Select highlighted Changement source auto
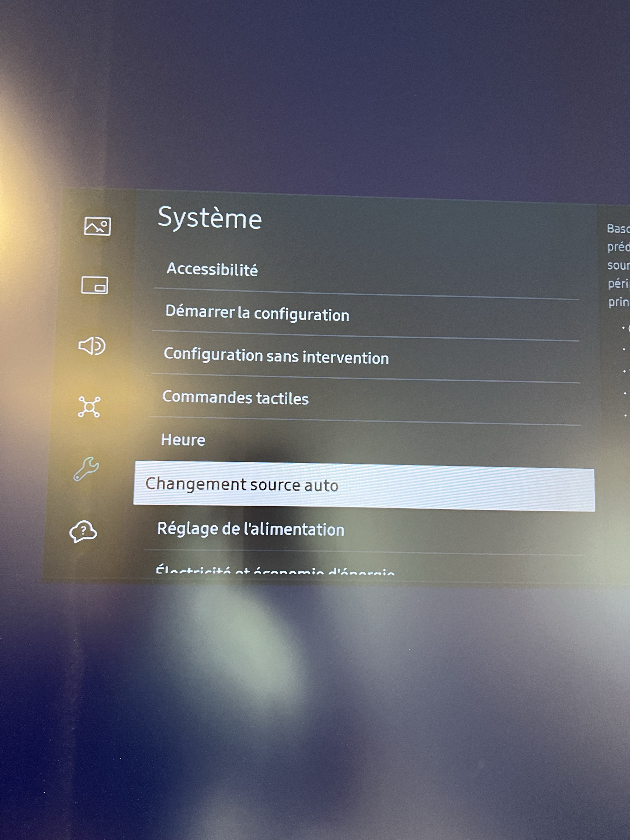Image resolution: width=630 pixels, height=840 pixels. [242, 485]
